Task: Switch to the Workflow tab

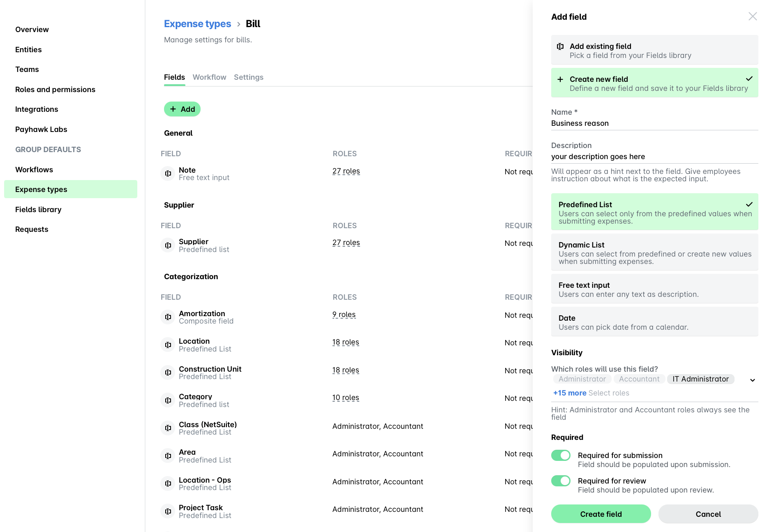Action: click(x=209, y=77)
